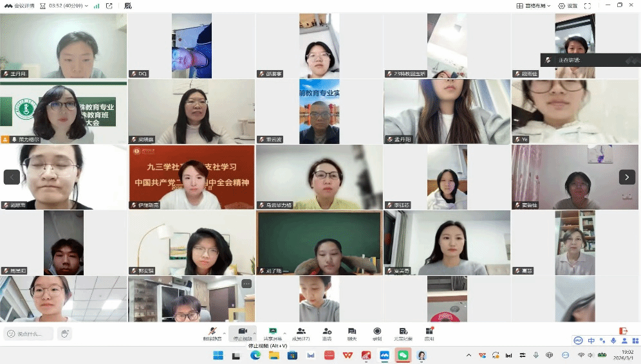Open the grid layout (宫格布局) dropdown
Screen dimensions: 641x364
coord(534,6)
